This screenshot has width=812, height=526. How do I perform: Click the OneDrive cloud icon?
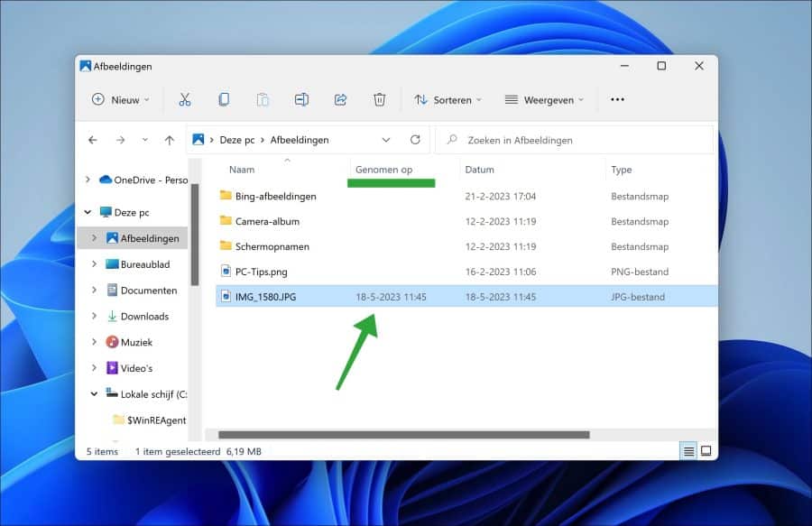click(106, 180)
